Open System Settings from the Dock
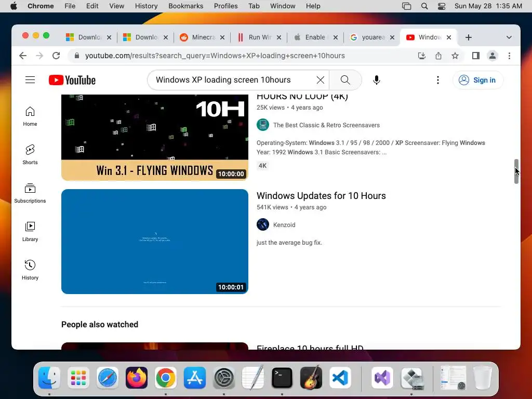 coord(224,378)
